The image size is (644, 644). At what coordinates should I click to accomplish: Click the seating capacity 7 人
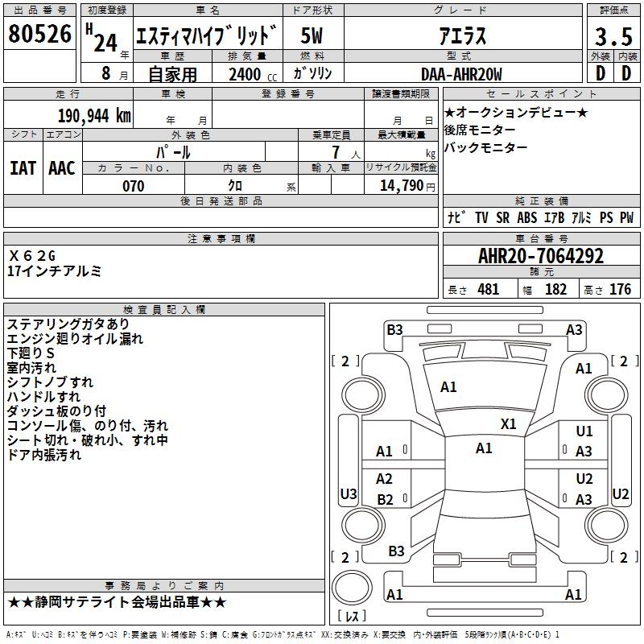pos(346,152)
